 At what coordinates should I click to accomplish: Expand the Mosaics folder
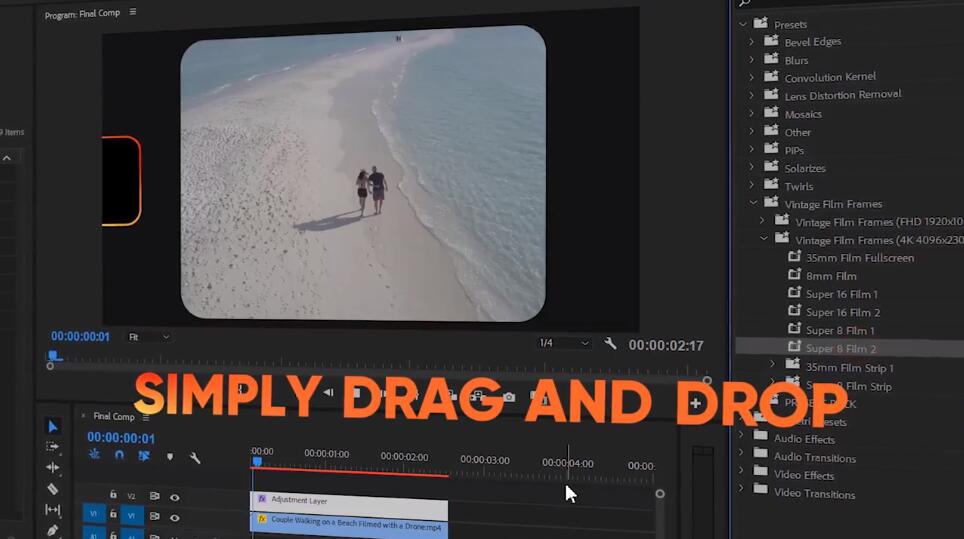pyautogui.click(x=751, y=113)
